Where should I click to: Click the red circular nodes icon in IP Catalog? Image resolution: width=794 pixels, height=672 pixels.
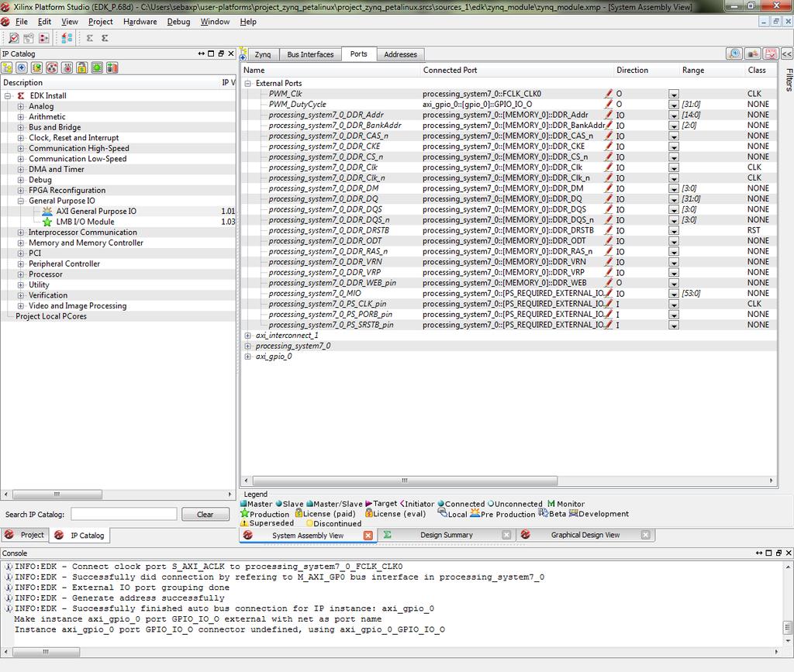click(x=52, y=67)
